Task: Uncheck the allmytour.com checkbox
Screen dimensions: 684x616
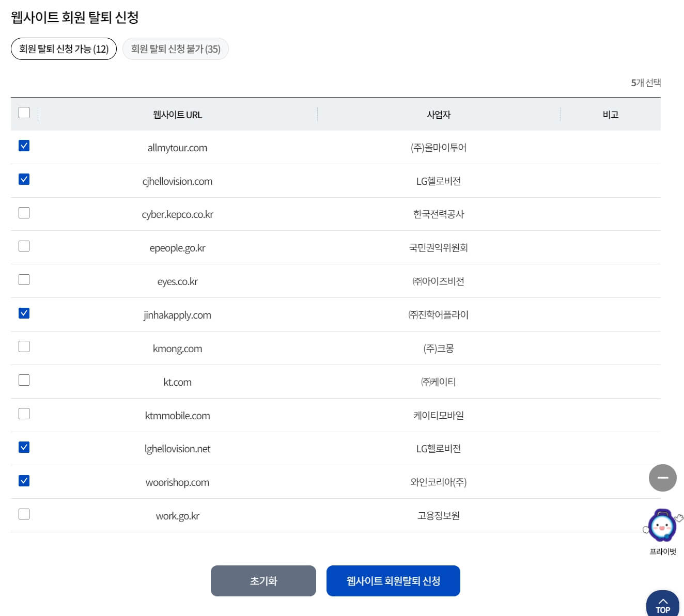Action: click(x=24, y=145)
